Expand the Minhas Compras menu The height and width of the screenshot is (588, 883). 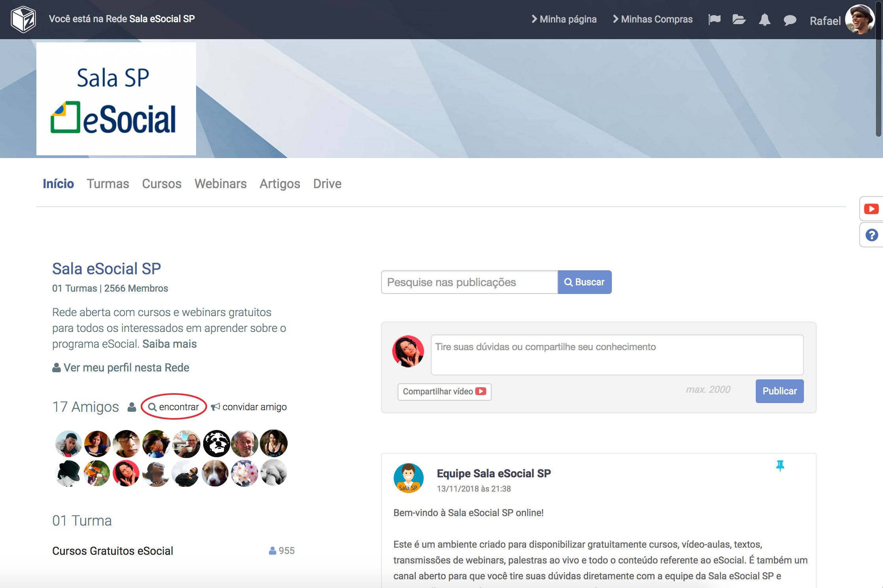pyautogui.click(x=653, y=19)
